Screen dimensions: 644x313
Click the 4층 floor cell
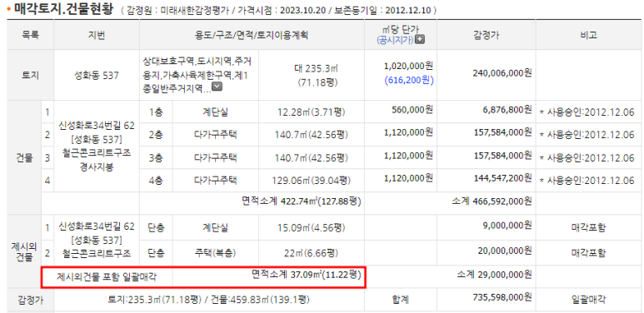pyautogui.click(x=156, y=181)
